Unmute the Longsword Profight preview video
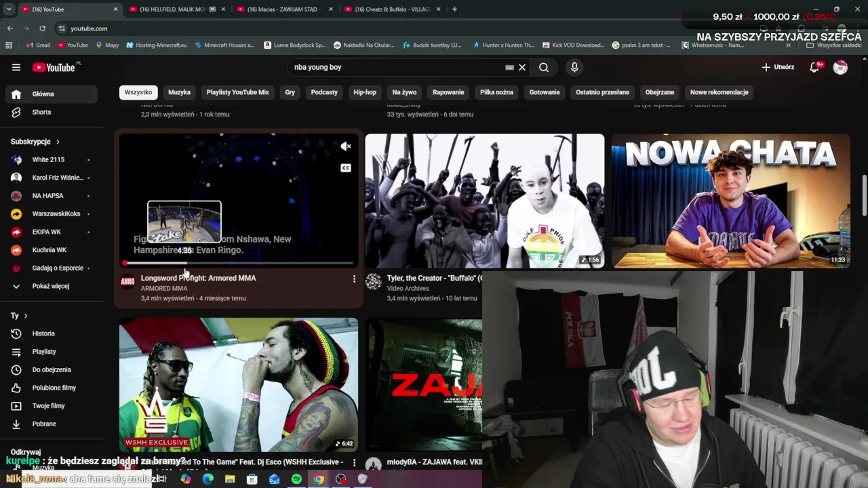Image resolution: width=868 pixels, height=488 pixels. click(346, 146)
